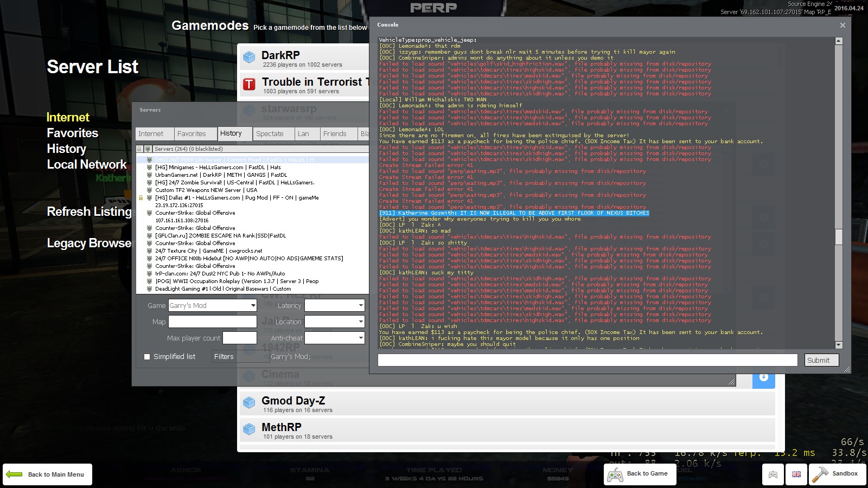Click shield icon of HG Minigames server
The height and width of the screenshot is (488, 868).
pyautogui.click(x=149, y=168)
